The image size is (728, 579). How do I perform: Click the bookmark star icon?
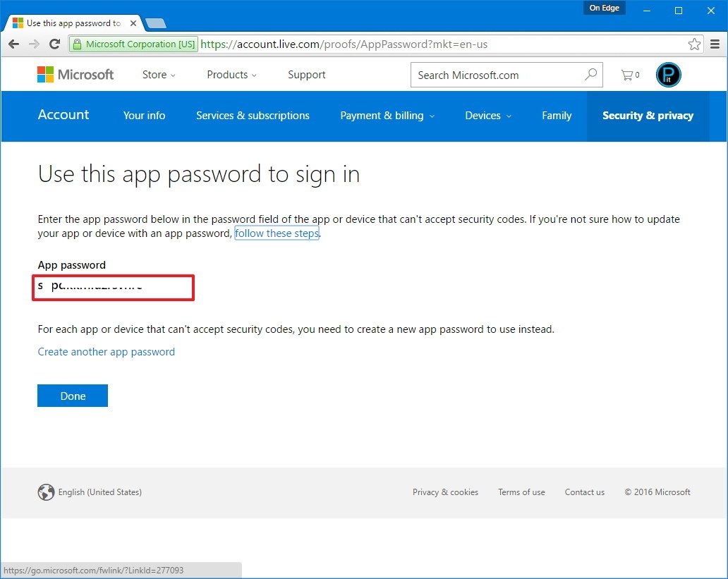[694, 44]
